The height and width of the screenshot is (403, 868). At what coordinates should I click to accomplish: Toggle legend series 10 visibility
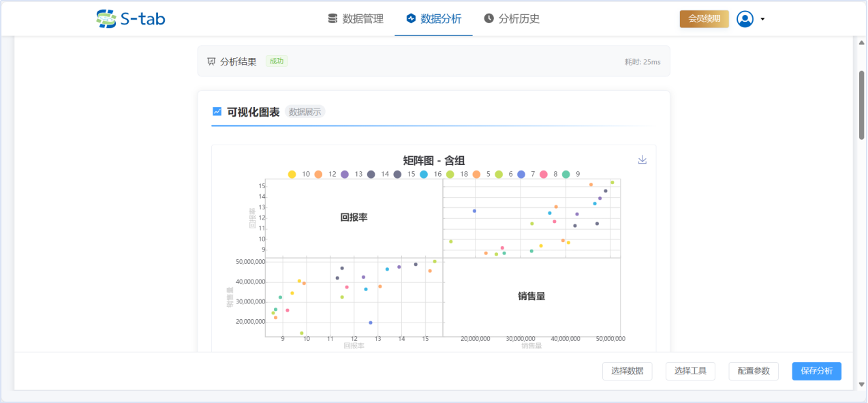click(298, 175)
